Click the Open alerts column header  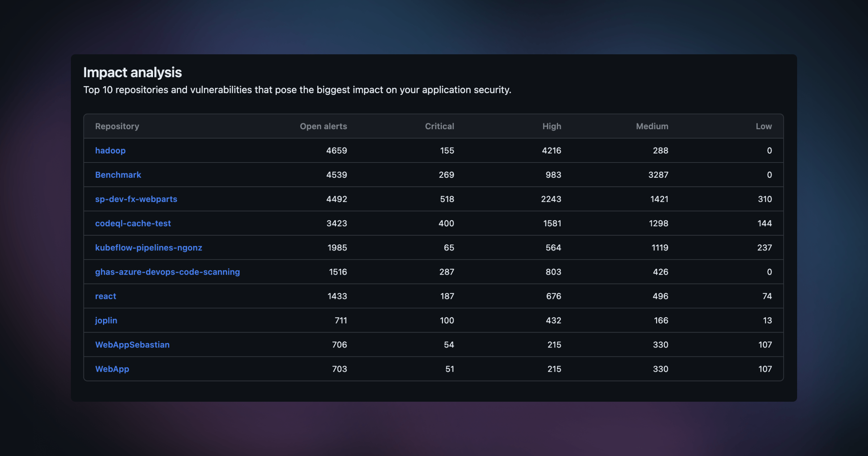323,126
